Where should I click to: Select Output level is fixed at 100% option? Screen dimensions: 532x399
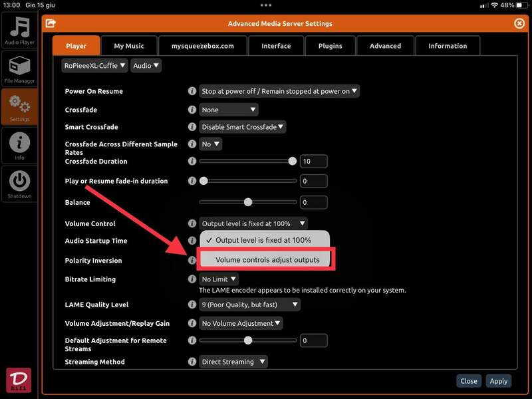click(263, 239)
